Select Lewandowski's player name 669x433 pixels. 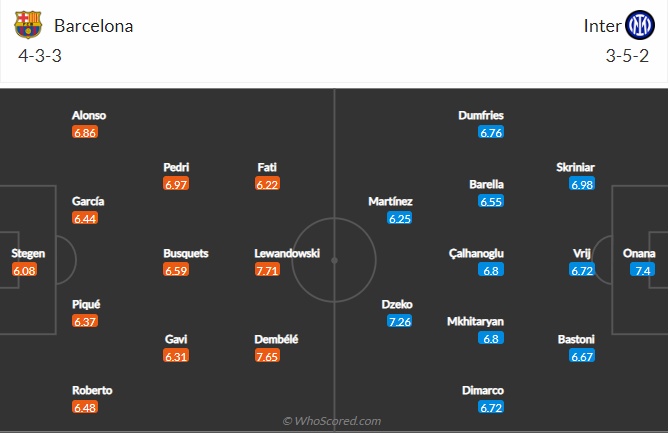click(287, 254)
